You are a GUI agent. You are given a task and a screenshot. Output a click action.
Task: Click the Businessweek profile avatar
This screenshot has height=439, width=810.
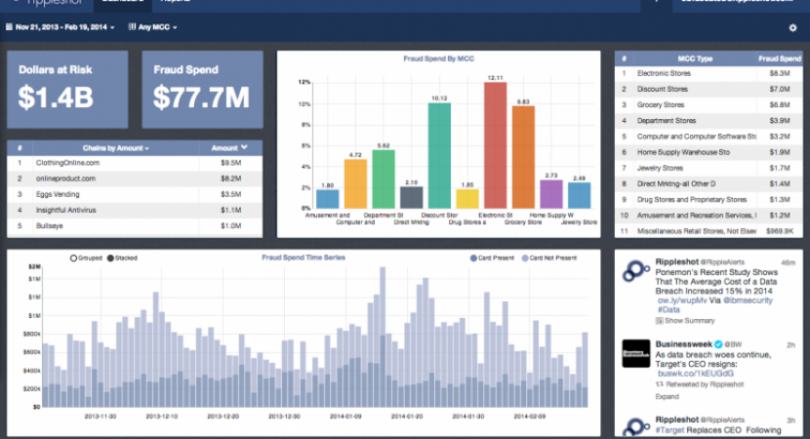click(x=636, y=353)
